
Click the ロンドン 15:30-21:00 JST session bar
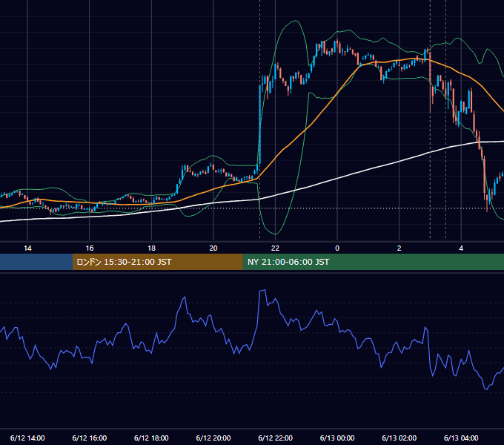tap(157, 262)
